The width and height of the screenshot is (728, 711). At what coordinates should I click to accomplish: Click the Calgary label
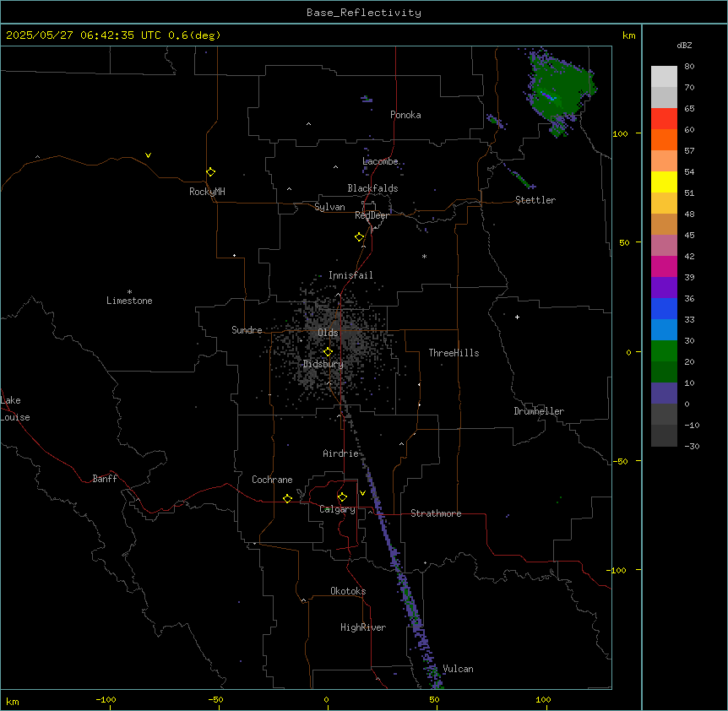tap(337, 509)
